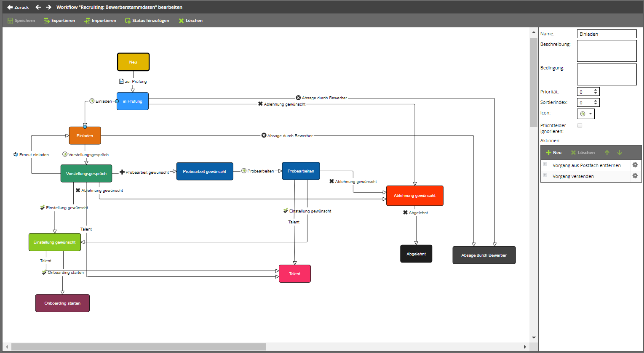Expand 'Vorgang aus Postfach entfernen' action row
The image size is (644, 353).
click(x=545, y=164)
